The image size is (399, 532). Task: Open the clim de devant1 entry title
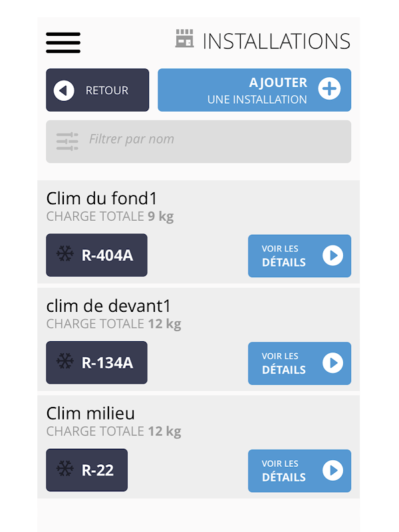point(108,306)
